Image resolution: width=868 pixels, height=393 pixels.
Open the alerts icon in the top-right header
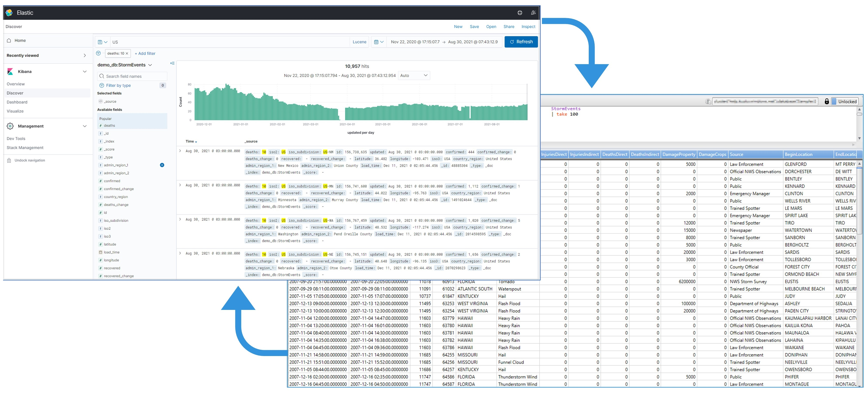[533, 12]
